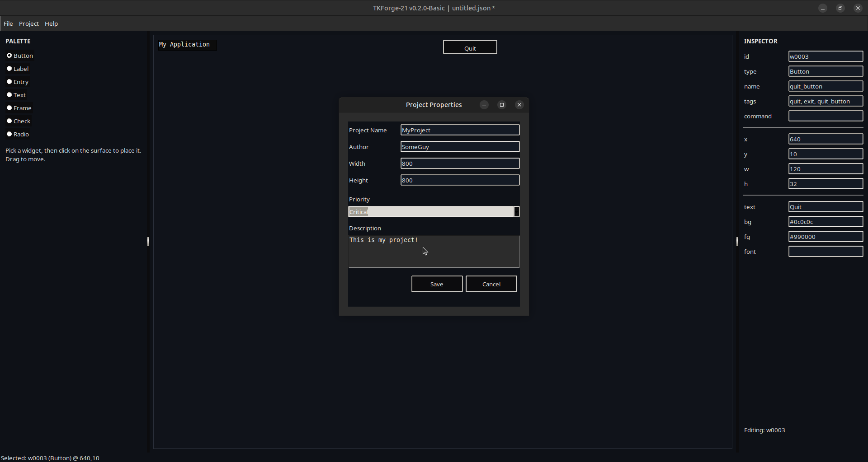Click the Project Name input field
The image size is (868, 462).
click(459, 130)
